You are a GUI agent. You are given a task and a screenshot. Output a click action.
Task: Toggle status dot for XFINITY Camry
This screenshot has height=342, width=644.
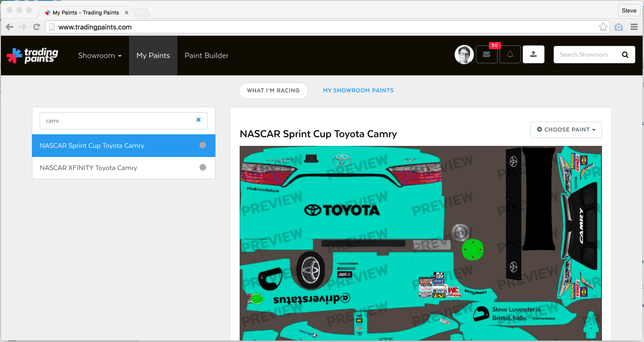click(x=203, y=167)
